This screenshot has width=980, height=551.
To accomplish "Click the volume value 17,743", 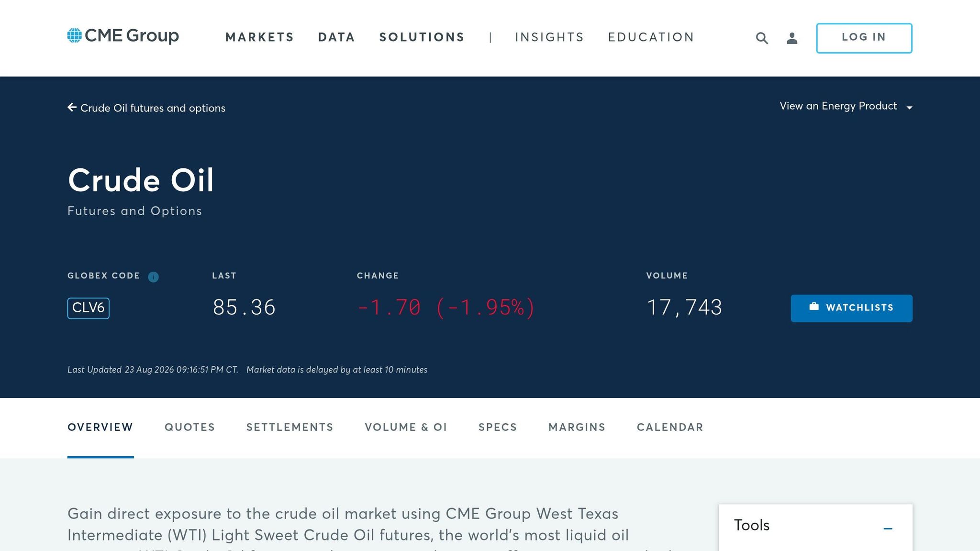I will (x=684, y=308).
